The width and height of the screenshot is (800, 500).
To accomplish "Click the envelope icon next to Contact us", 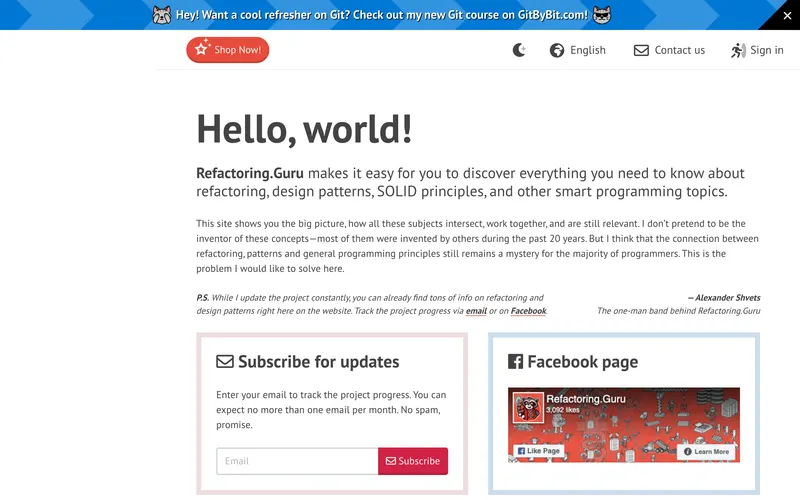I will pos(641,50).
